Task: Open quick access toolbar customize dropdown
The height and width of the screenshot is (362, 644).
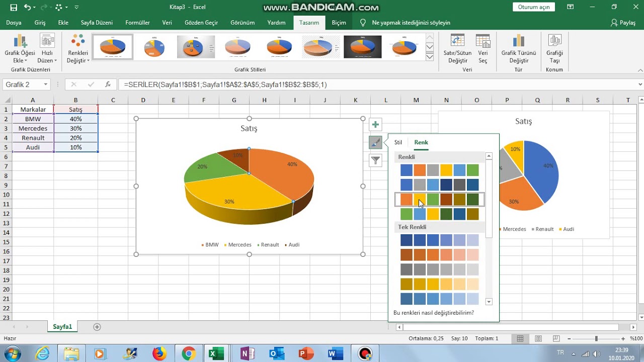Action: pos(76,8)
